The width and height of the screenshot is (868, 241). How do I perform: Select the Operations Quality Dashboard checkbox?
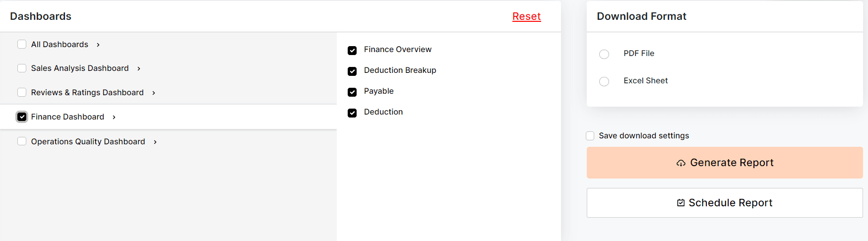(22, 141)
